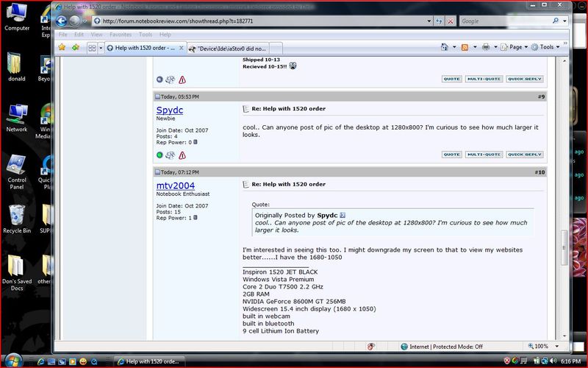Screen dimensions: 588x368
Task: Click the Print icon
Action: click(x=486, y=47)
